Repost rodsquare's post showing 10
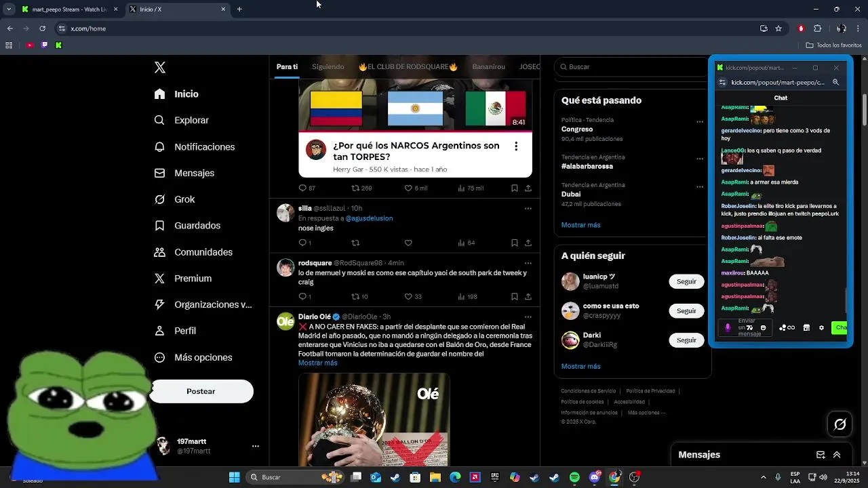The height and width of the screenshot is (488, 868). point(355,296)
